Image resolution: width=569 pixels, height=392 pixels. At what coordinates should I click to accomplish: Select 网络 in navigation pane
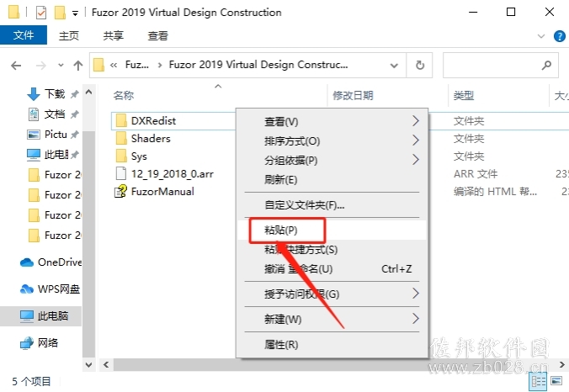point(40,342)
